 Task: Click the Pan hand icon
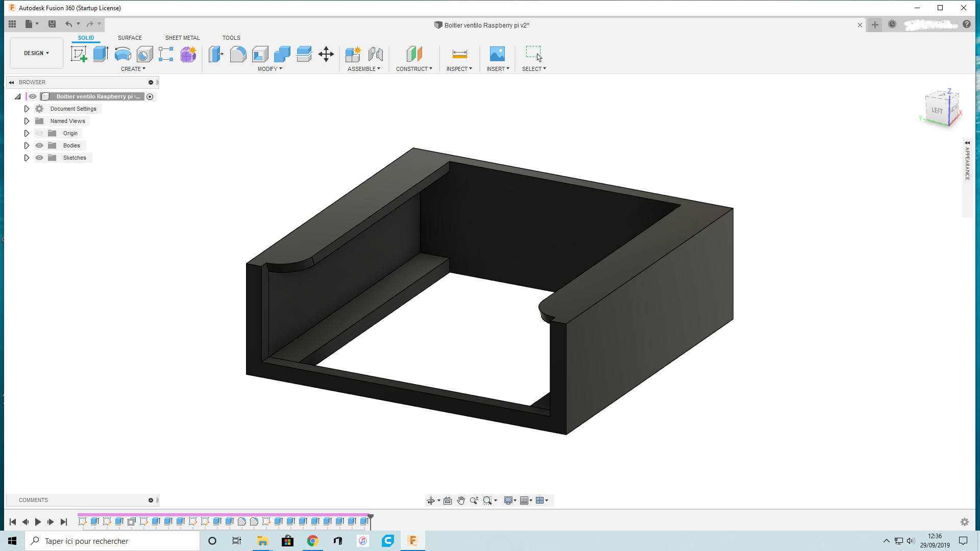click(x=461, y=500)
